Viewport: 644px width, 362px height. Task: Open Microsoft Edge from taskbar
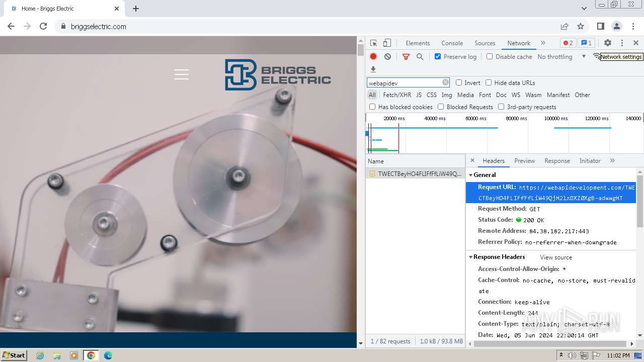(108, 355)
